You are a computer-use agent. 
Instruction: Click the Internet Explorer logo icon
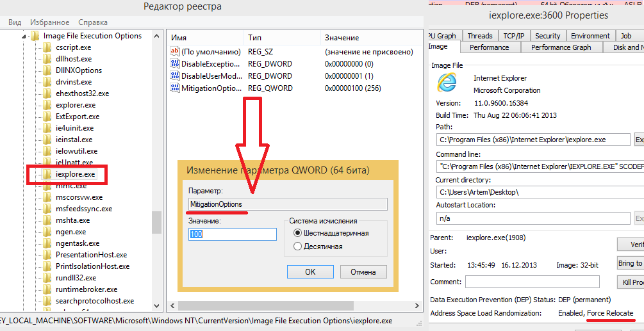(447, 83)
